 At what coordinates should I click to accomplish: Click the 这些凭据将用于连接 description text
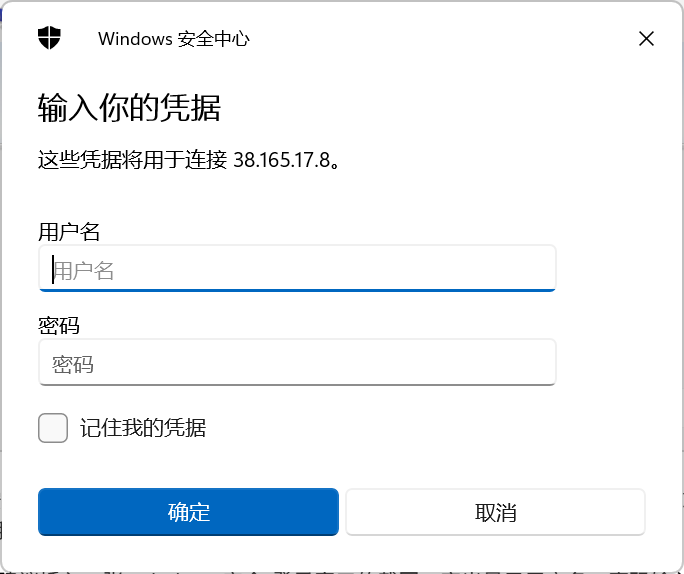tap(132, 160)
